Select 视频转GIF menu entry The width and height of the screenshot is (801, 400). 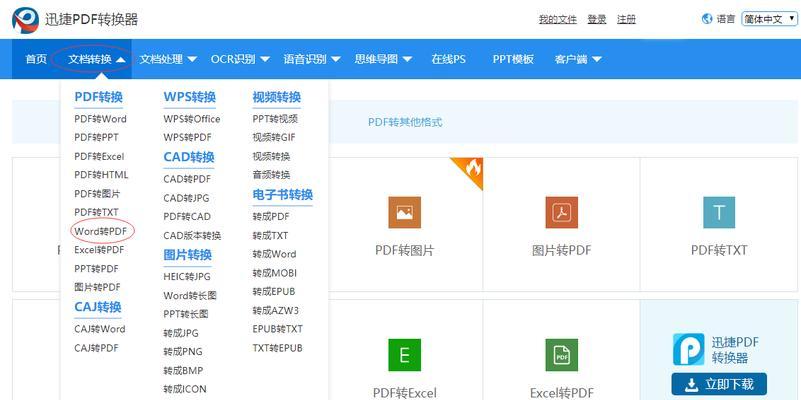tap(274, 137)
